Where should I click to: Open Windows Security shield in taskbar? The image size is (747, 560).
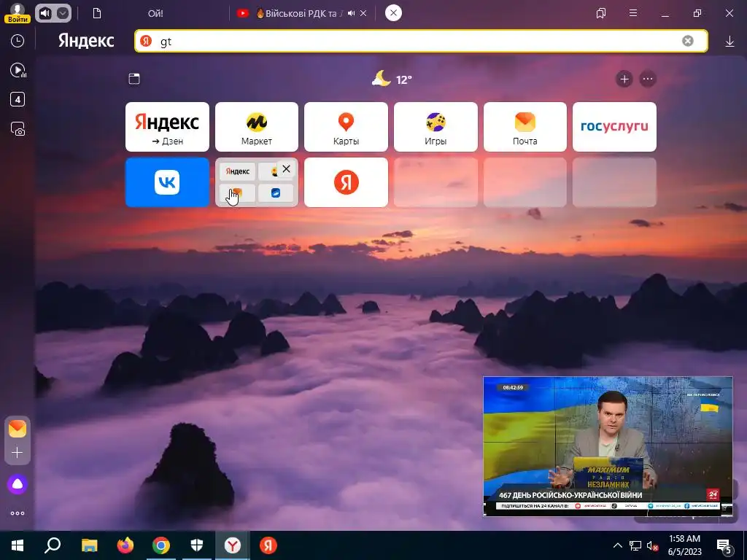(197, 545)
